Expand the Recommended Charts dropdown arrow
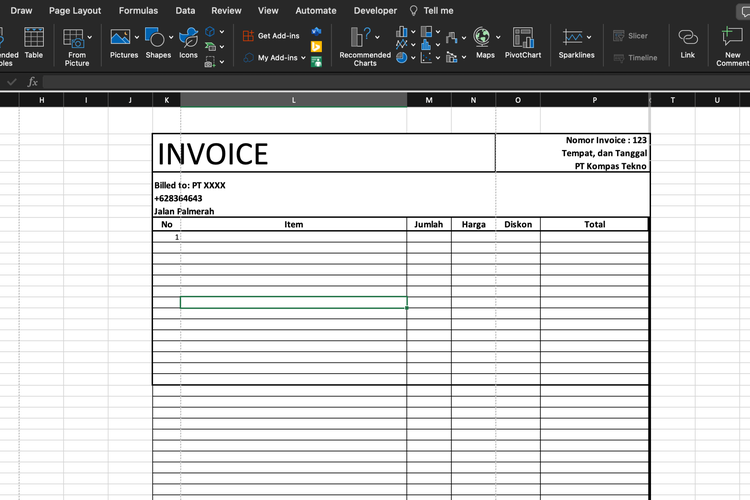Image resolution: width=750 pixels, height=500 pixels. point(377,37)
